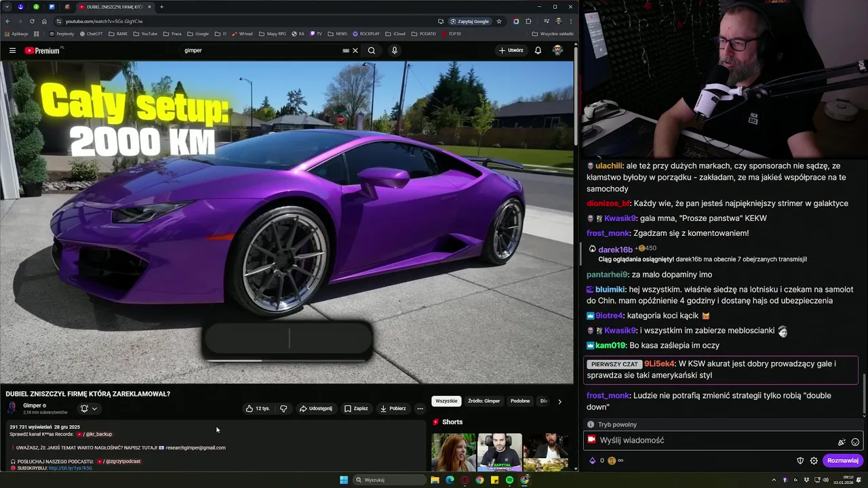Select the Źródło: Gimper filter chip

click(484, 401)
